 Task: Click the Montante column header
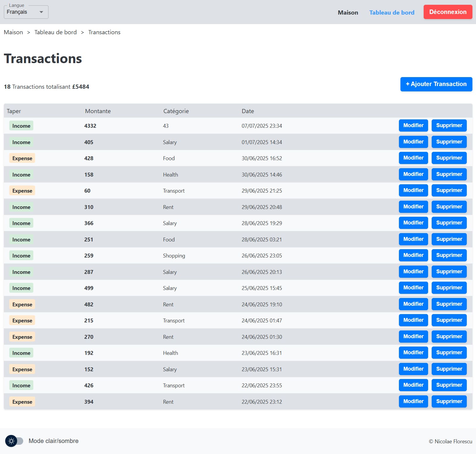point(98,111)
